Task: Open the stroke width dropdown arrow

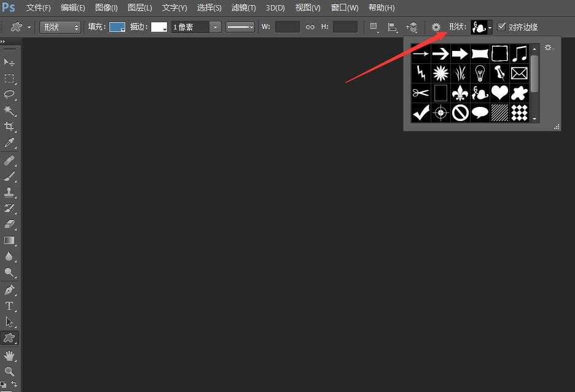Action: point(215,27)
